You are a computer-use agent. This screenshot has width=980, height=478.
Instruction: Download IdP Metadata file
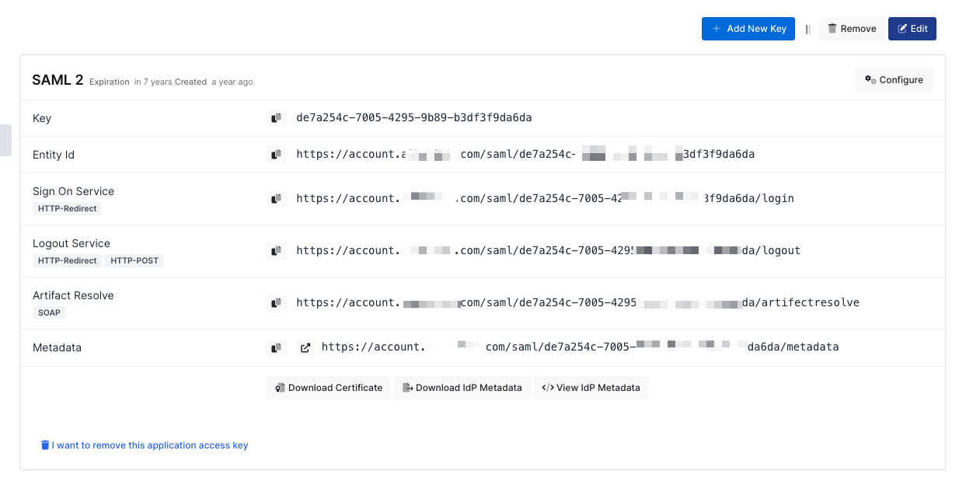[462, 388]
